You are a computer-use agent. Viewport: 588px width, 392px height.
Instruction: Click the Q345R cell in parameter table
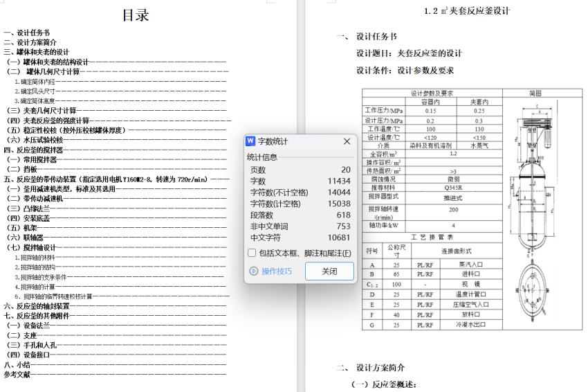tap(454, 187)
